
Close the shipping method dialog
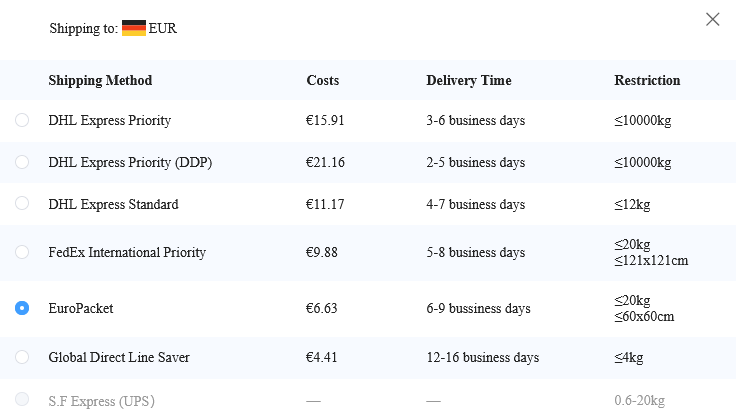[713, 19]
